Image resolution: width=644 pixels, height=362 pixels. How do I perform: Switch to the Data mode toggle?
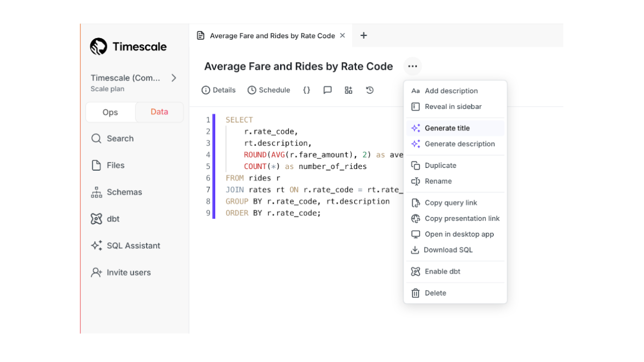(159, 112)
